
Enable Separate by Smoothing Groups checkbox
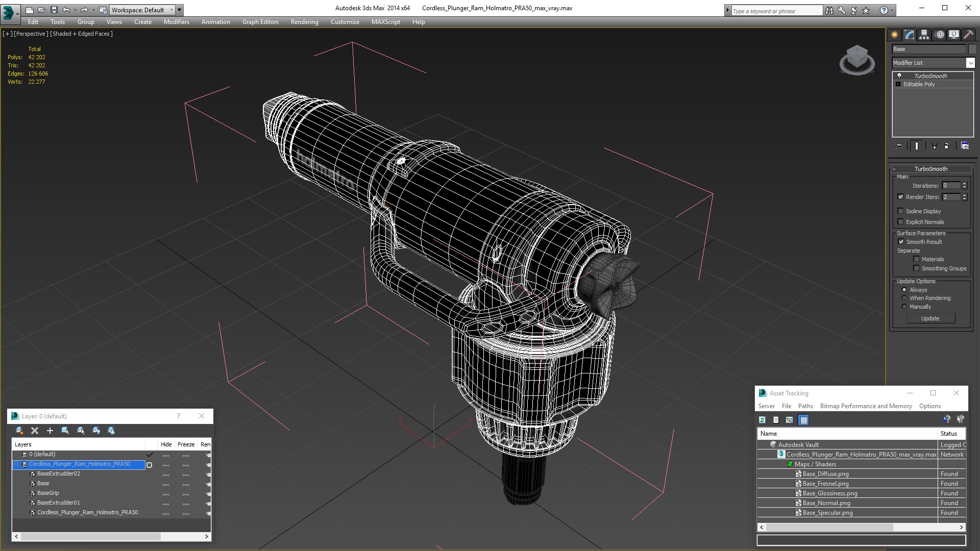tap(916, 268)
